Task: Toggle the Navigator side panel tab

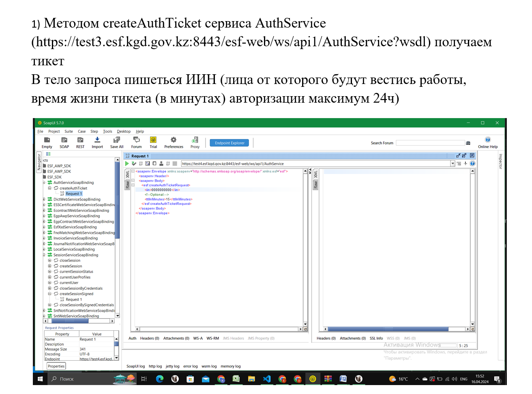Action: 39,162
